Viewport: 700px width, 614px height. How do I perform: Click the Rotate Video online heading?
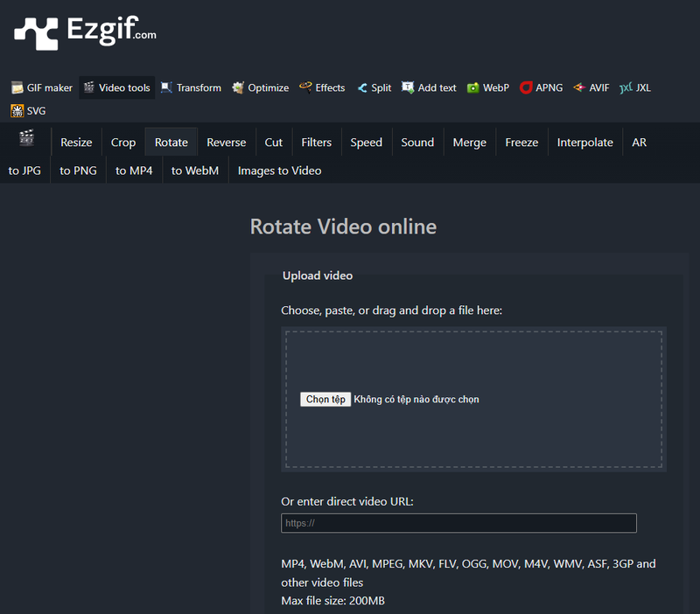(x=343, y=227)
